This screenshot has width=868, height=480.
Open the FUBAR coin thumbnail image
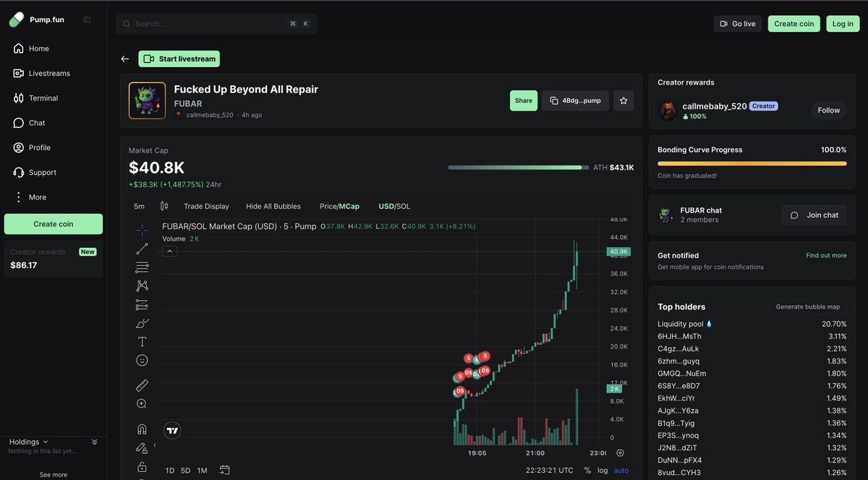147,100
